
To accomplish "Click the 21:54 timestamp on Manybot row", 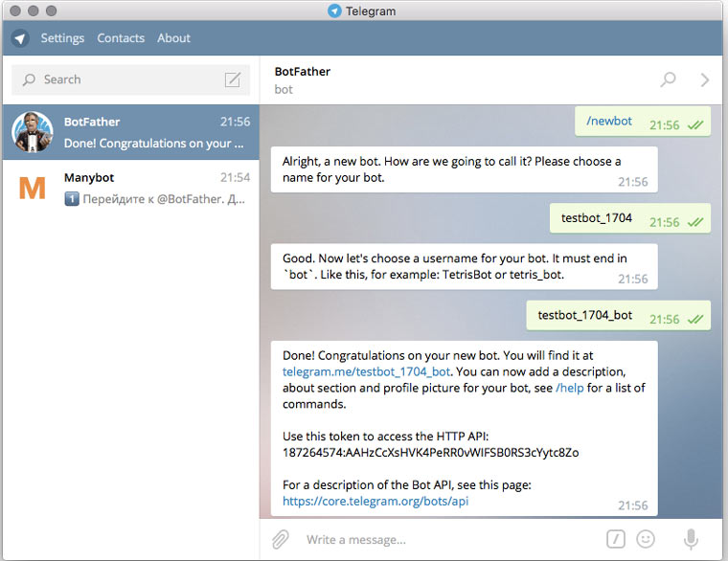I will tap(235, 177).
